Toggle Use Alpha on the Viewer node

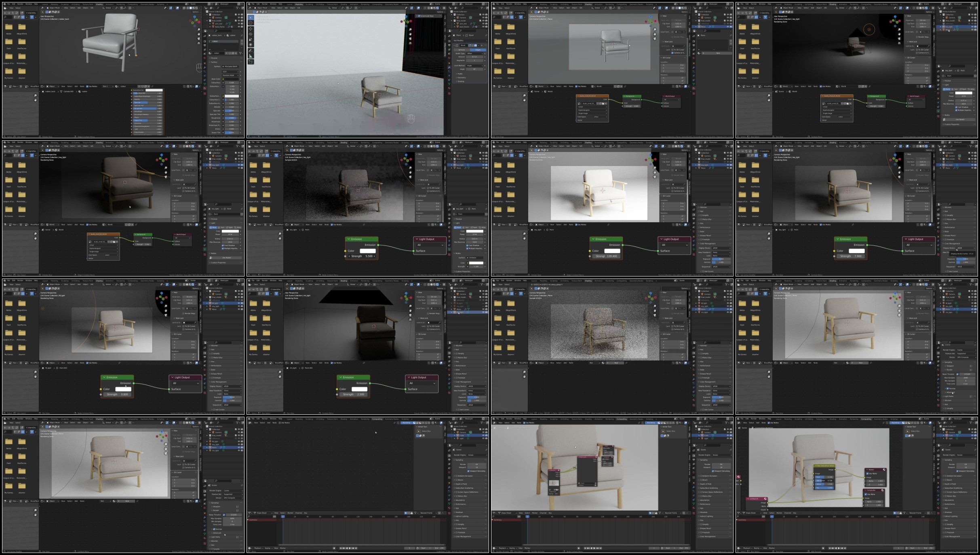[867, 474]
